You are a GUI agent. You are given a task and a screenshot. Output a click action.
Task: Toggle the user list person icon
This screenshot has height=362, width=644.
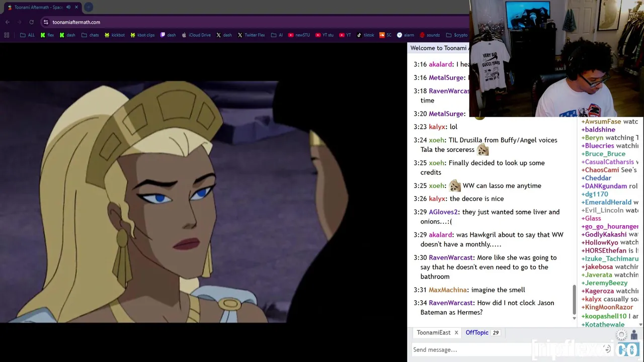coord(634,335)
